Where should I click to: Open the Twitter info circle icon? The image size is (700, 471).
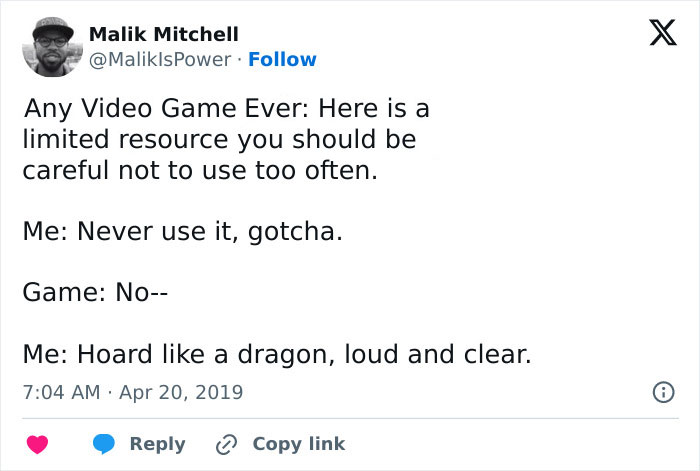tap(659, 392)
